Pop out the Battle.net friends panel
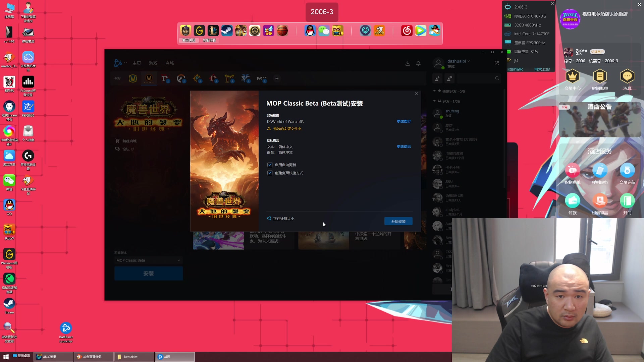The height and width of the screenshot is (362, 644). pos(497,63)
